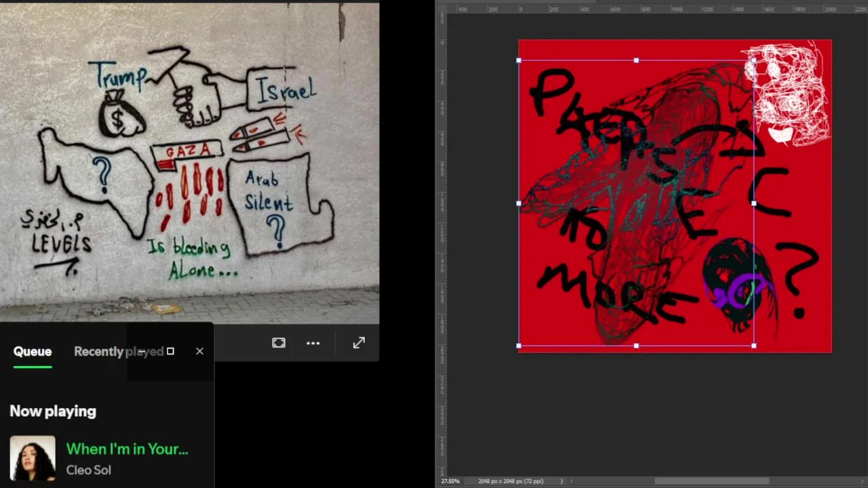The image size is (868, 488).
Task: Open the status bar arrow flyout in Photoshop
Action: click(561, 481)
